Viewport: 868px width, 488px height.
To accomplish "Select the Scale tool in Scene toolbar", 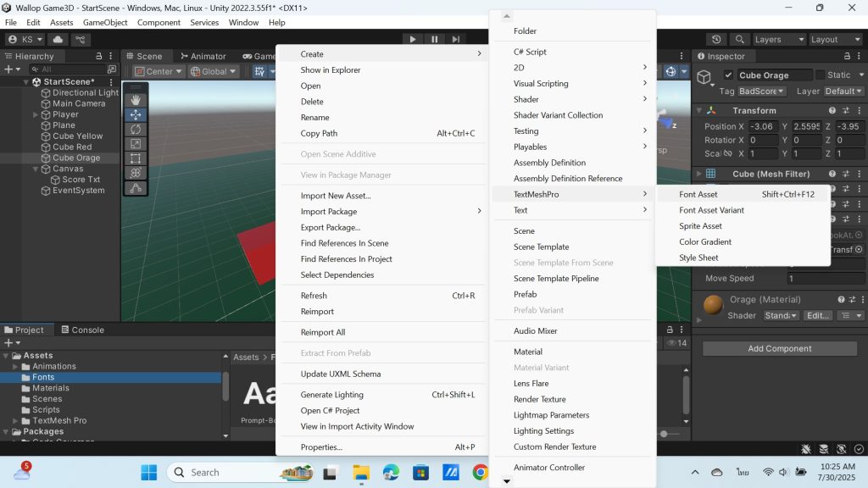I will point(136,144).
